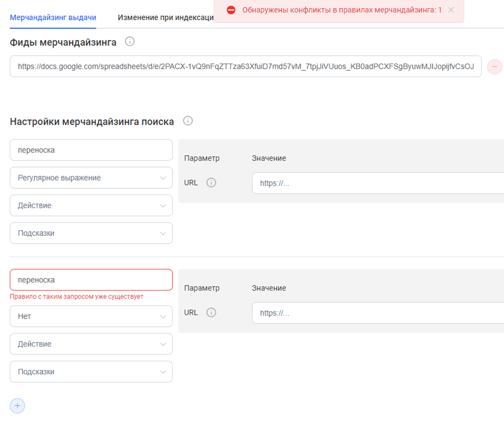Add new rule with plus button

[x=17, y=406]
